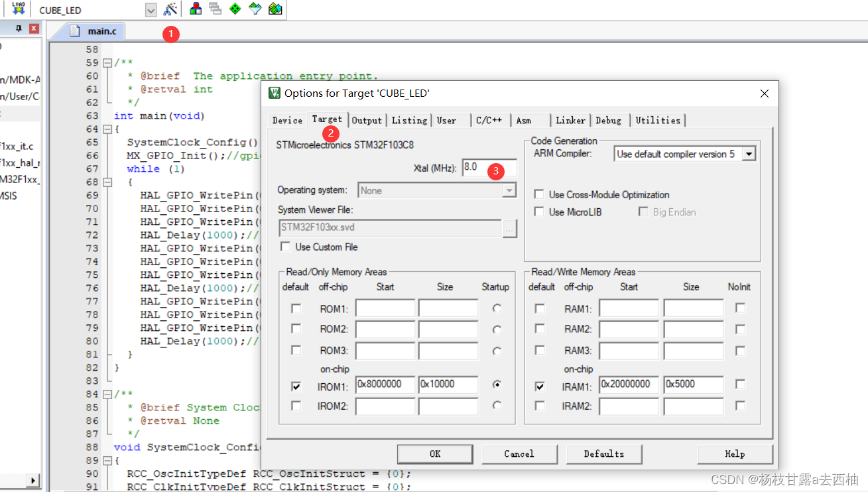Viewport: 868px width, 492px height.
Task: Click the Cancel button
Action: coord(519,454)
